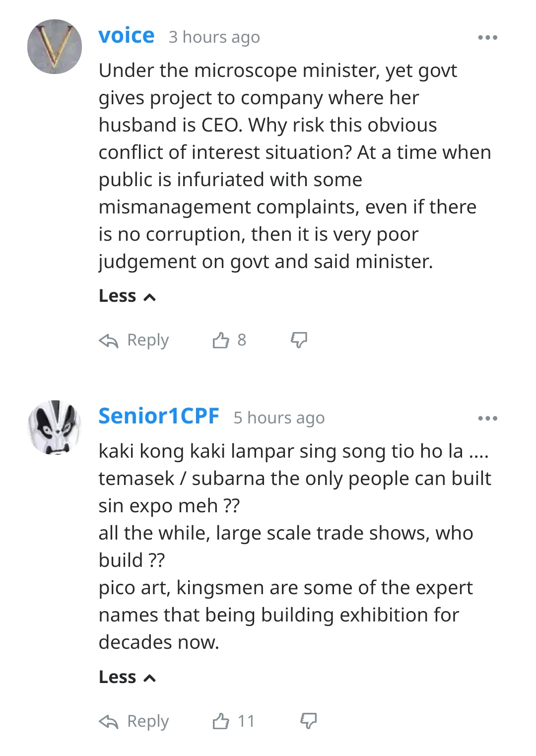
Task: Click the like count 8
Action: (242, 340)
